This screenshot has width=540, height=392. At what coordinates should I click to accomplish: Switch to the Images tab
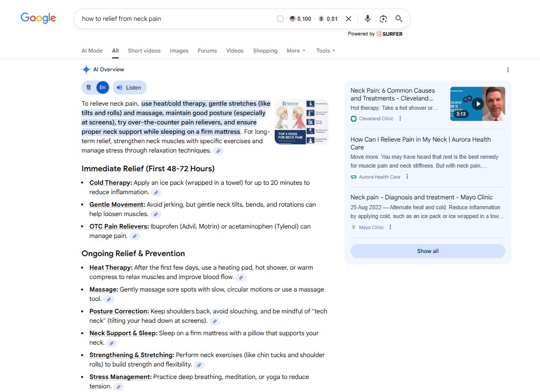pyautogui.click(x=179, y=50)
